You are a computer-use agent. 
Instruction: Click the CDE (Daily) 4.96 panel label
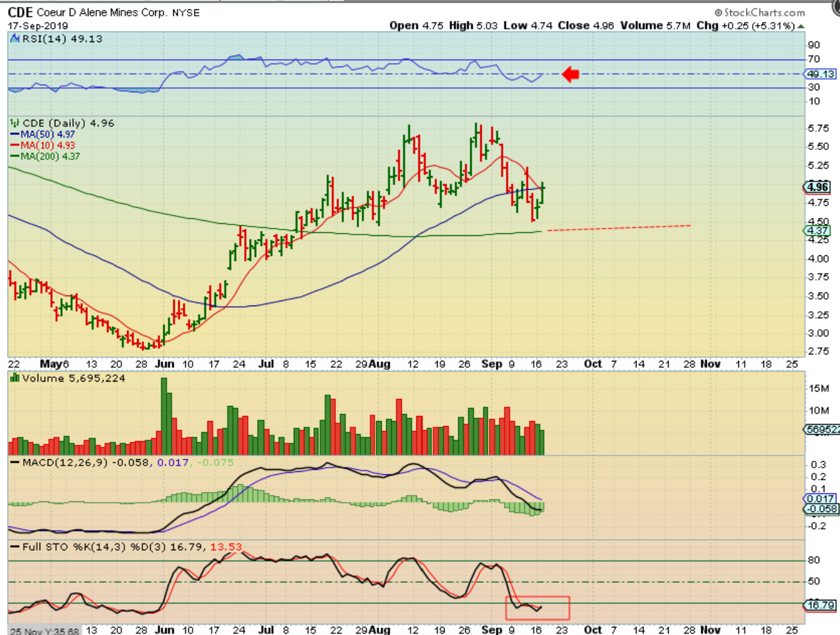68,123
